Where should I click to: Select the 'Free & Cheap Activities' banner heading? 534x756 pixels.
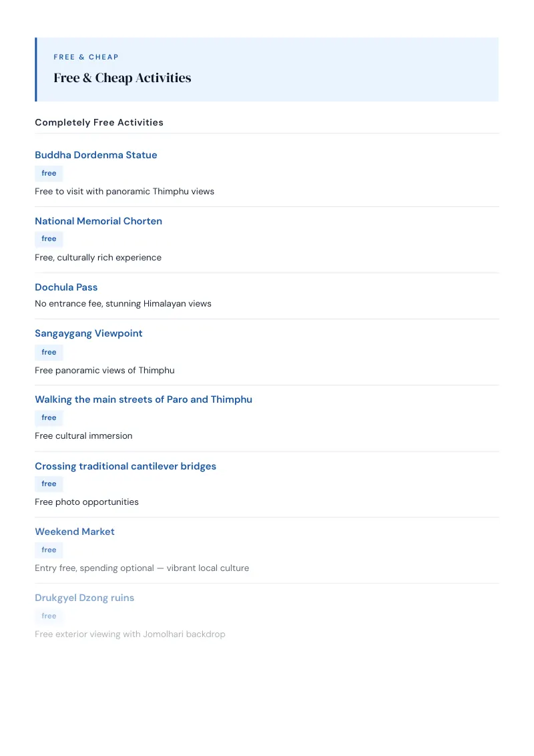[x=122, y=77]
